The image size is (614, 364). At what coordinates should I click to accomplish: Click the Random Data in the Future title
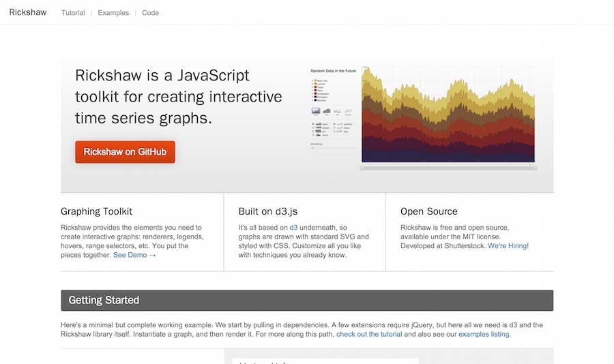tap(333, 71)
